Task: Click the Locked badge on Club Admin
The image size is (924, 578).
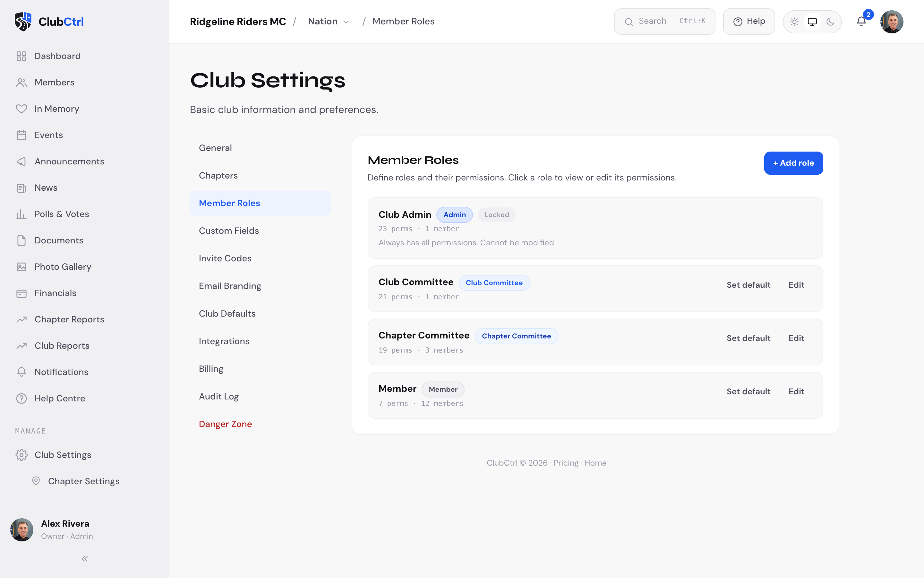Action: tap(497, 215)
